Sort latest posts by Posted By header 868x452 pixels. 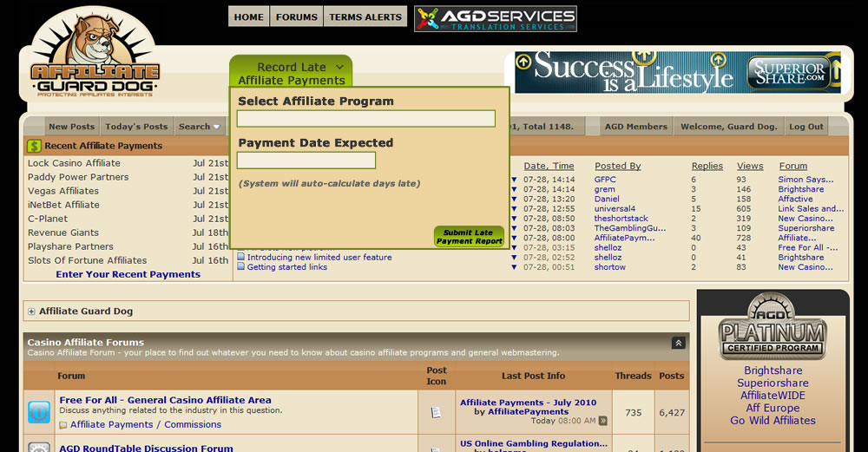click(618, 166)
